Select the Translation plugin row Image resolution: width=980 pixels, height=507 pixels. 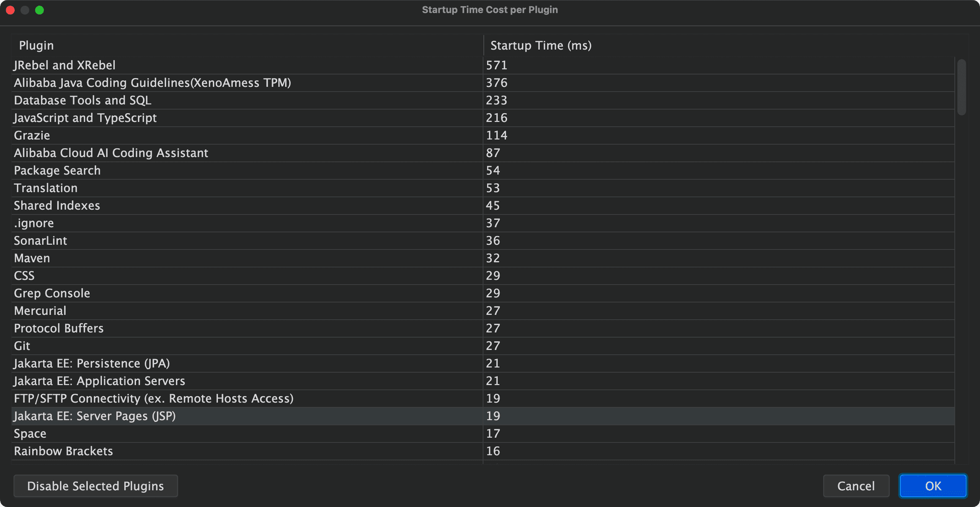(483, 188)
